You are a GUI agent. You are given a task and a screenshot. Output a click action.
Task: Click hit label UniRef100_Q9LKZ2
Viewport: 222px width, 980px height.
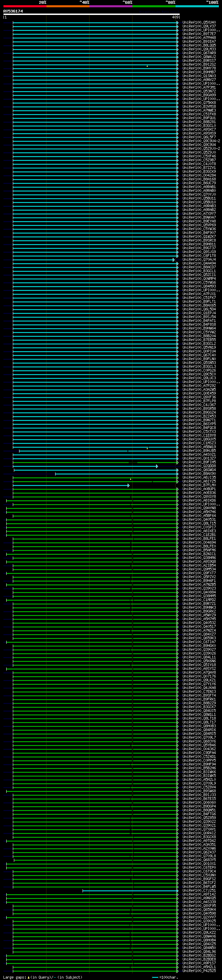click(199, 932)
